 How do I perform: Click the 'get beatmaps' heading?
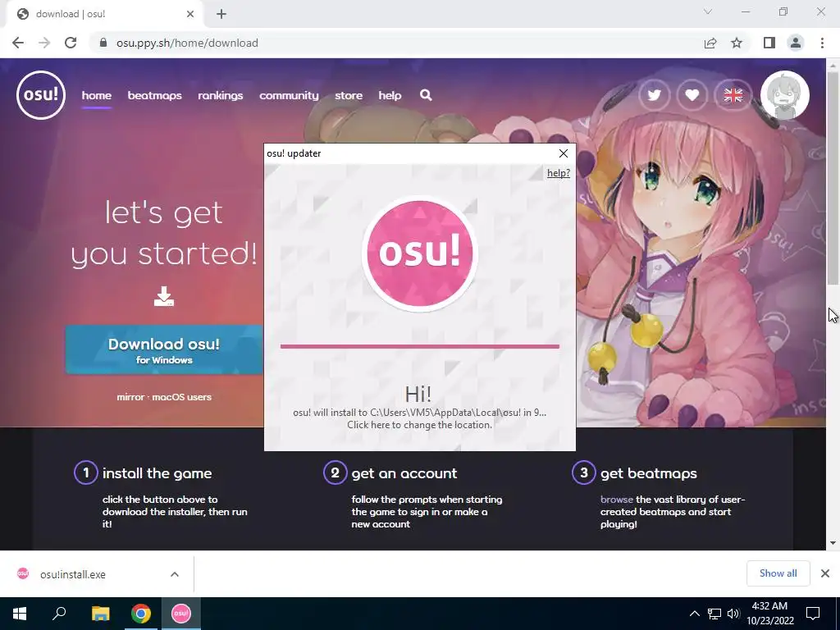pyautogui.click(x=649, y=473)
